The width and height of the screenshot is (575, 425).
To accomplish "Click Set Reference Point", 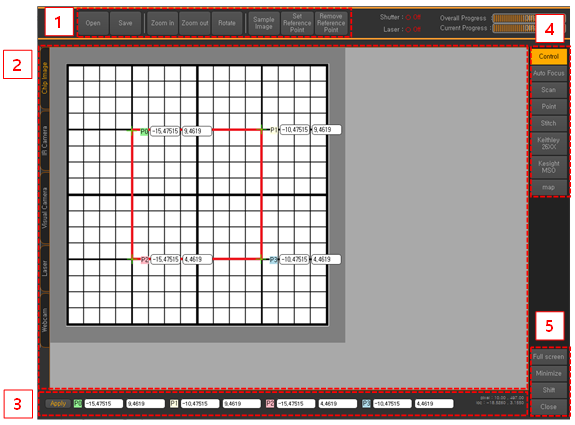I will (x=297, y=23).
